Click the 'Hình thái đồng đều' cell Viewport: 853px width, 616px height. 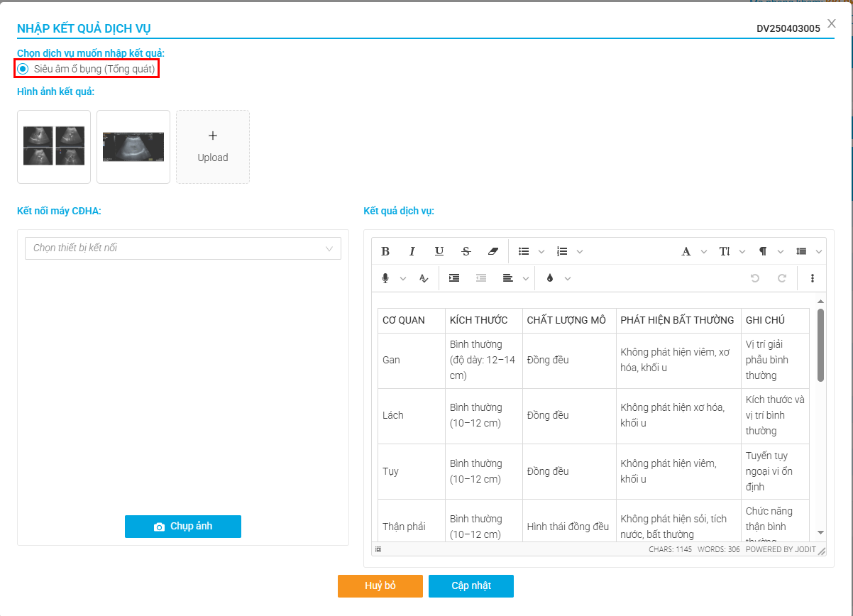point(569,522)
